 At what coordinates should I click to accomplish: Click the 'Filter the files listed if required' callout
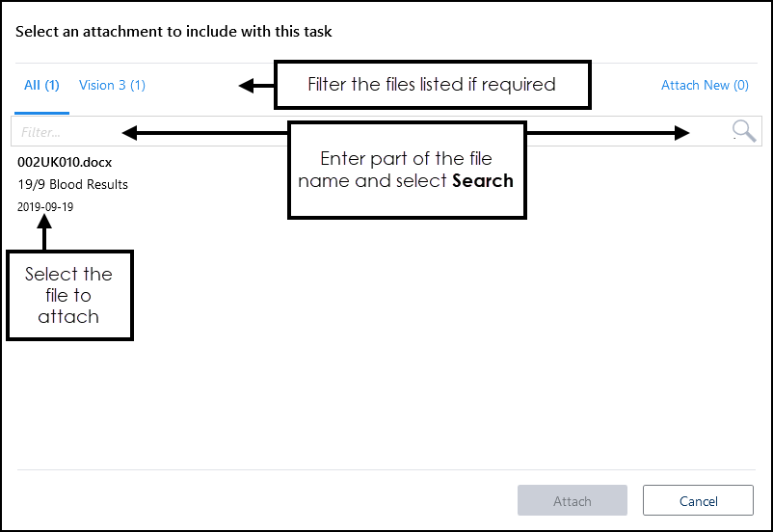pos(432,85)
